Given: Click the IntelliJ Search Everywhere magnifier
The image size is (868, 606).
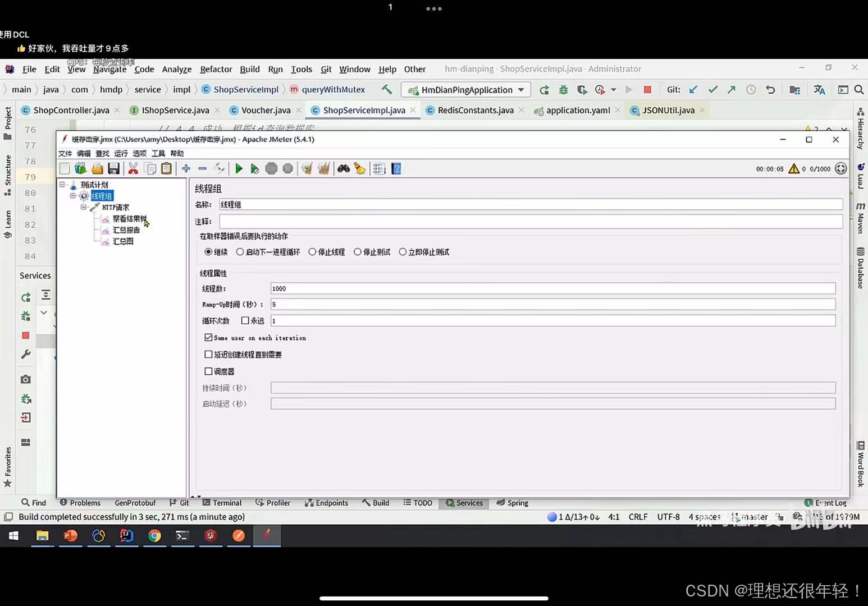Looking at the screenshot, I should click(858, 89).
